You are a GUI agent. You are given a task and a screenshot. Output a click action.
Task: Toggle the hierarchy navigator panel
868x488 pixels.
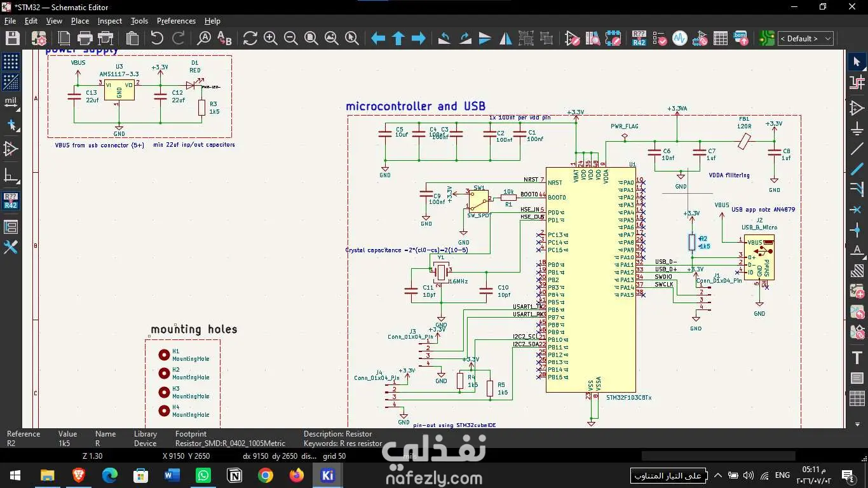[x=11, y=227]
